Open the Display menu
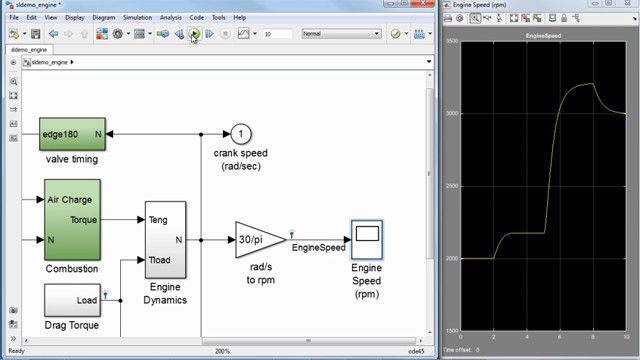 click(75, 18)
